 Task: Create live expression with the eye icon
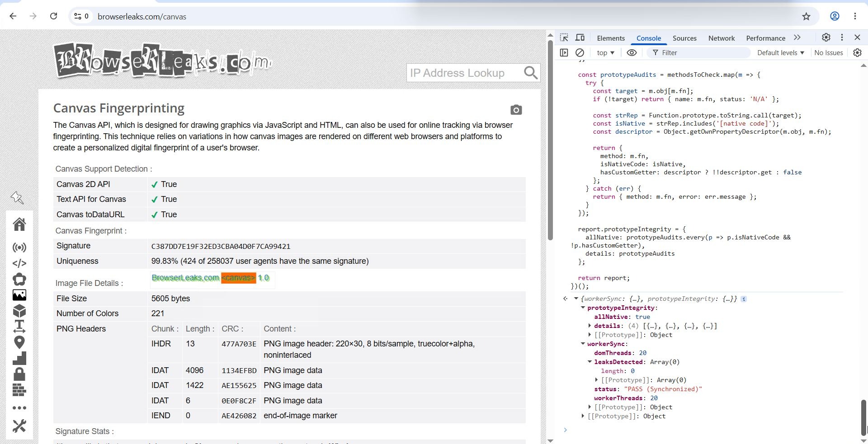coord(632,53)
